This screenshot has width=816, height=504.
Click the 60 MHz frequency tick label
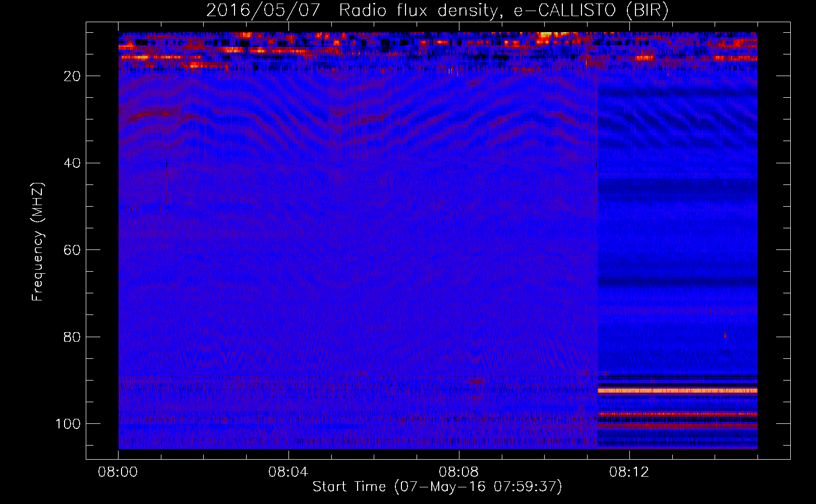click(x=72, y=250)
